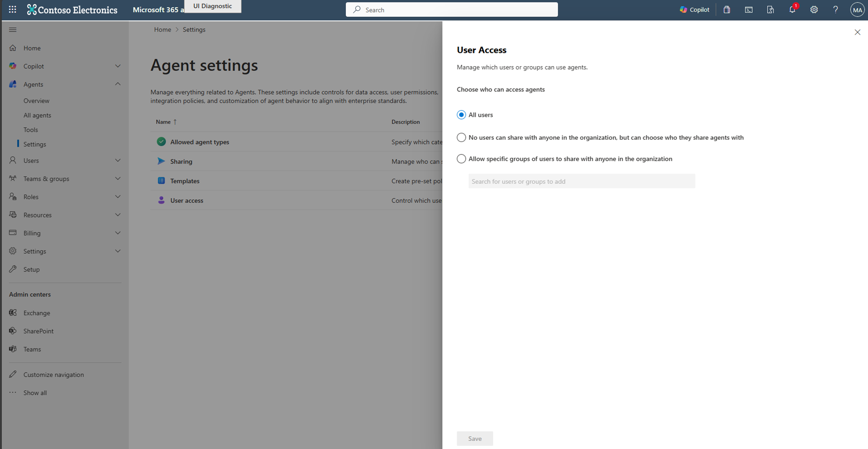
Task: Select the All users radio option
Action: (461, 115)
